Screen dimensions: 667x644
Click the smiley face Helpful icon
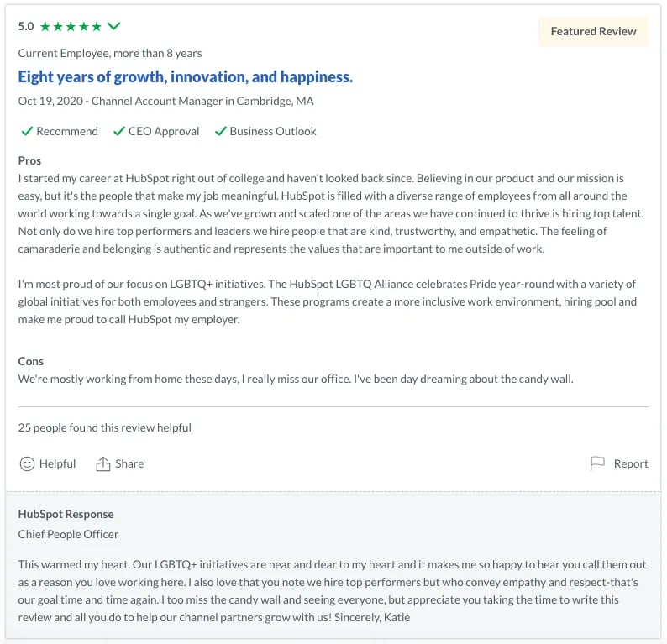(x=27, y=463)
